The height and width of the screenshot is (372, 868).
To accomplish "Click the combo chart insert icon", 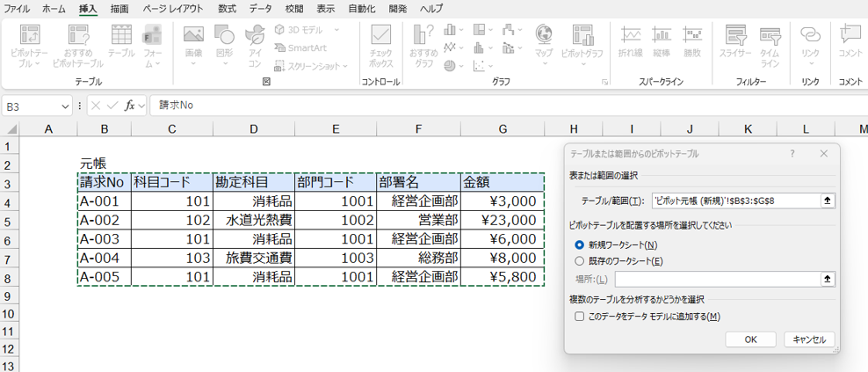I will click(x=509, y=47).
